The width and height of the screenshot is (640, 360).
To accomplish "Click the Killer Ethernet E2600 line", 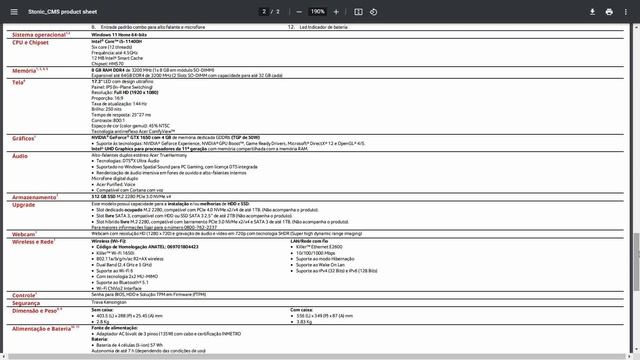I will 319,247.
